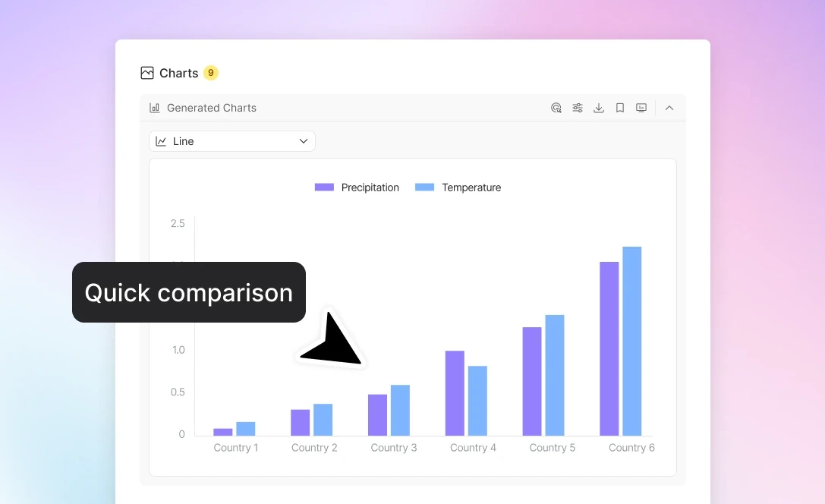The image size is (825, 504).
Task: Click the 2.5 y-axis value
Action: (x=178, y=224)
